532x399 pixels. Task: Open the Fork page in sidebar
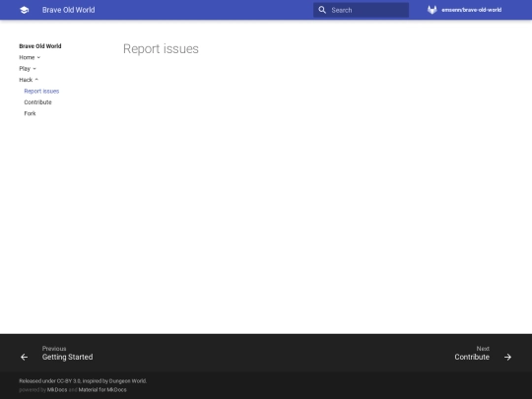click(30, 113)
